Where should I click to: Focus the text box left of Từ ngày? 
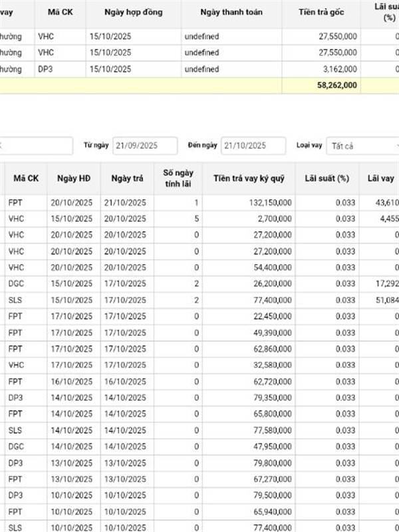point(36,146)
